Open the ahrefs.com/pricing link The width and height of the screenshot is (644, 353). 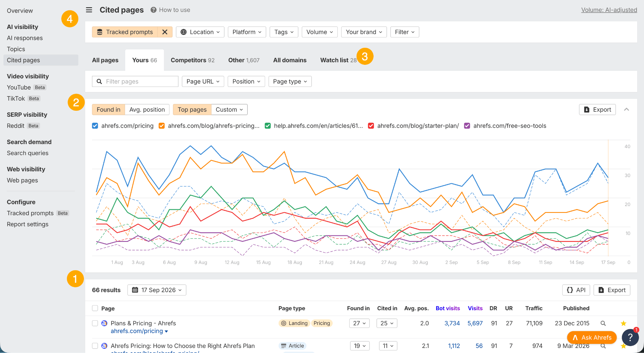tap(137, 331)
